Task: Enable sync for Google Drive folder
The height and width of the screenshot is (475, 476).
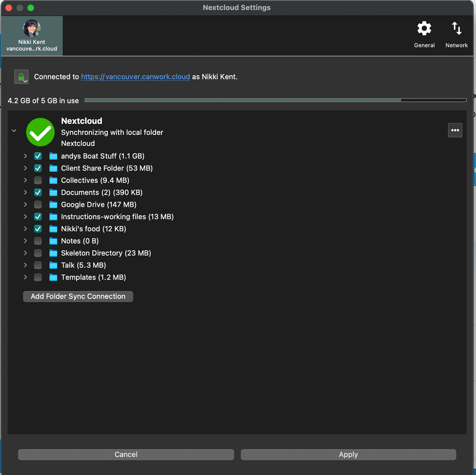Action: pos(38,205)
